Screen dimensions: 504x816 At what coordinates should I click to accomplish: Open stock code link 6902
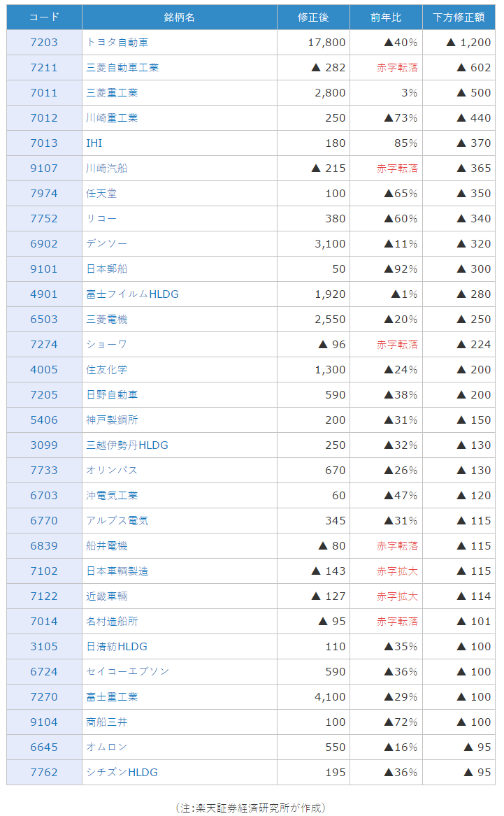pos(44,243)
